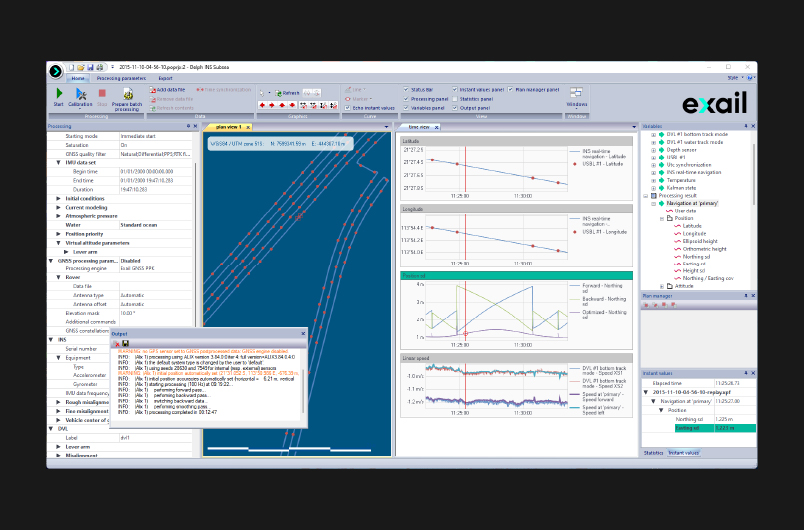Viewport: 804px width, 530px height.
Task: Toggle the Status Bar checkbox
Action: tap(406, 90)
